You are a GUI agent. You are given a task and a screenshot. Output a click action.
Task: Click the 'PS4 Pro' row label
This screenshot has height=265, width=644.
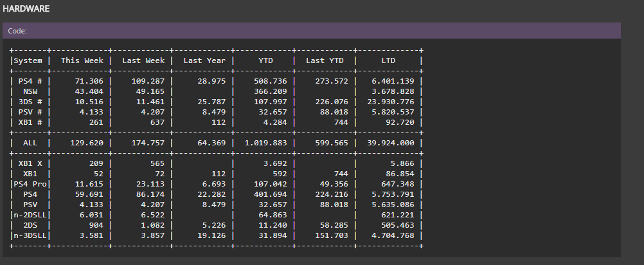coord(30,184)
